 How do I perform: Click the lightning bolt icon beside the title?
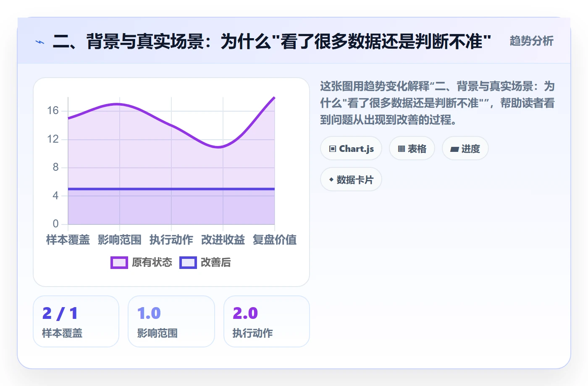click(40, 42)
